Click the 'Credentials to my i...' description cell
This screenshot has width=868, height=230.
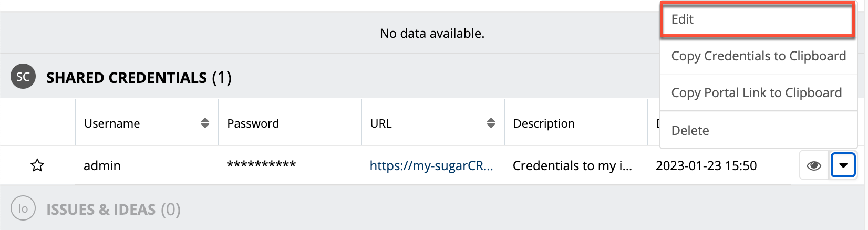pos(572,166)
